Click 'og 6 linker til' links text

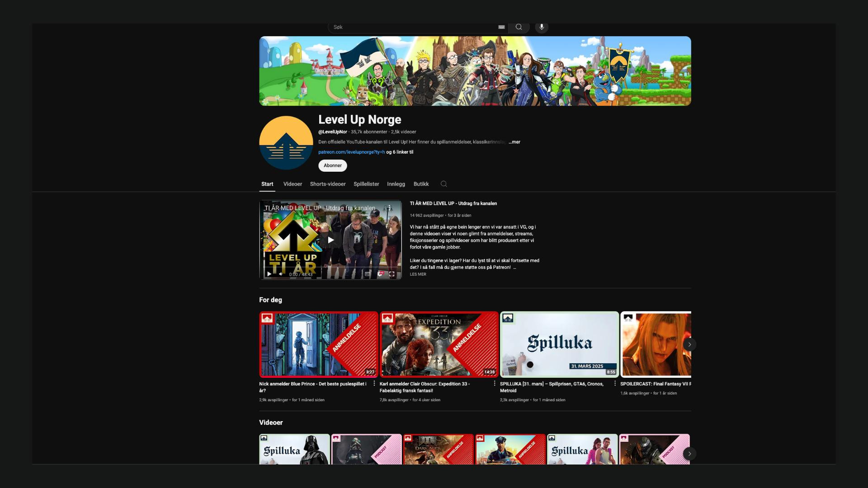coord(400,152)
